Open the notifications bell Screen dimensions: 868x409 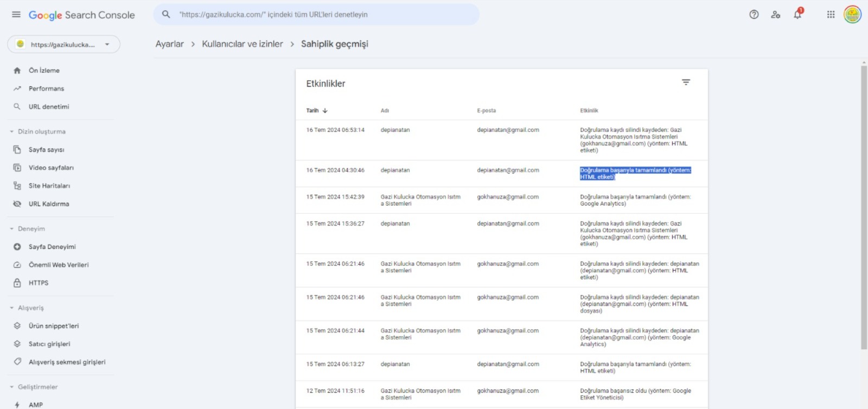798,14
